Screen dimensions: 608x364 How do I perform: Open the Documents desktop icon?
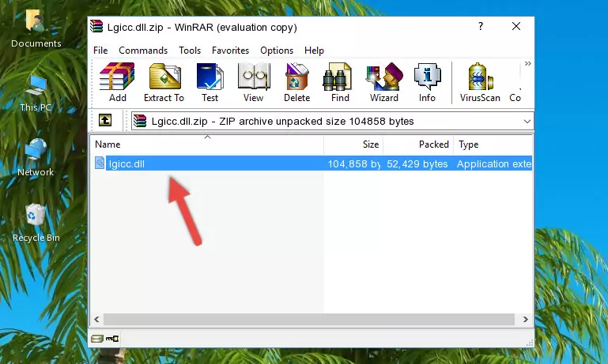36,28
